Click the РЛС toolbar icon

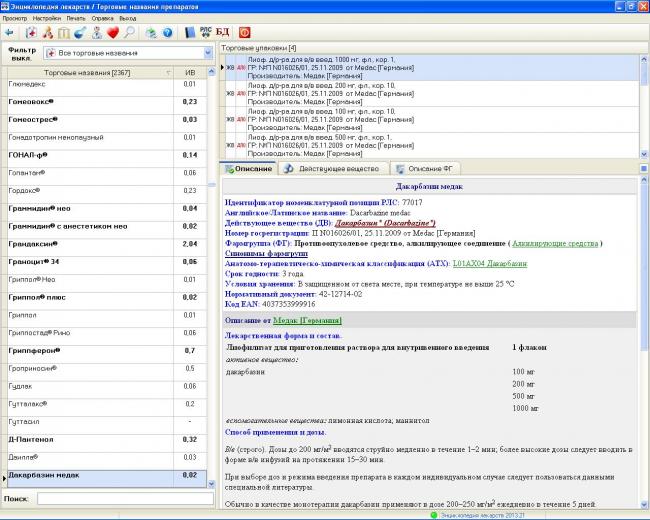click(x=206, y=32)
